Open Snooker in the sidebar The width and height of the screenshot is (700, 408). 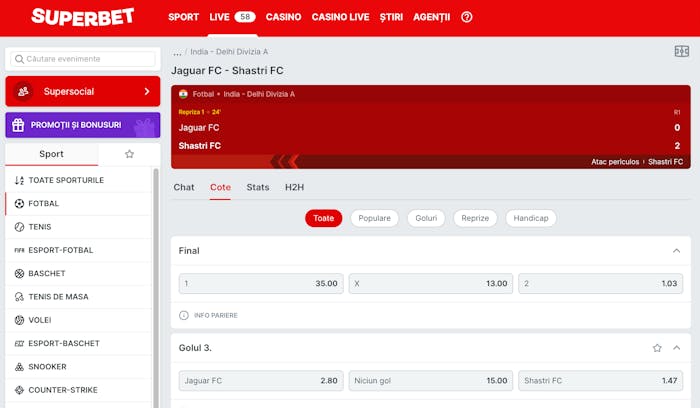point(79,367)
